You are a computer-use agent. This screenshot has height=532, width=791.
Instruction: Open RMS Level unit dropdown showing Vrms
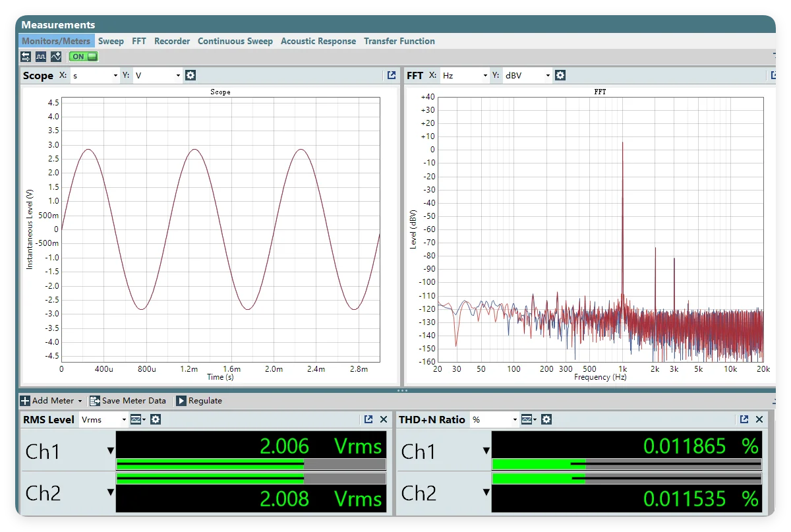coord(103,419)
